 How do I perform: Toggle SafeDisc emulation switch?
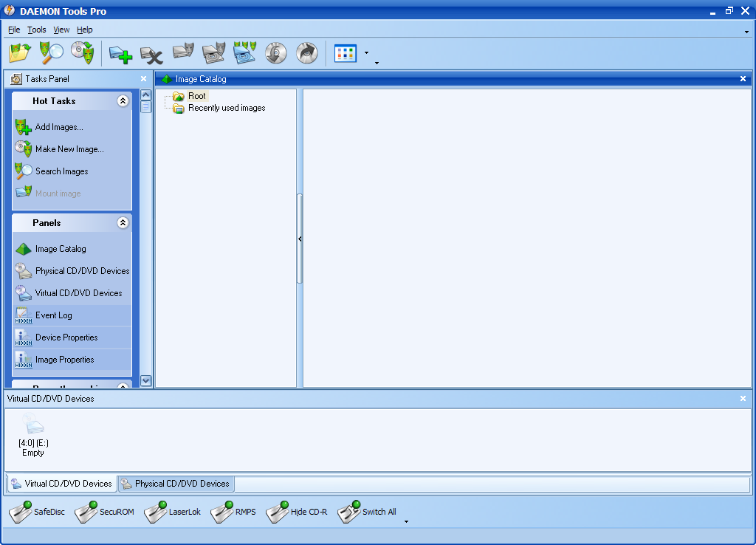(37, 512)
